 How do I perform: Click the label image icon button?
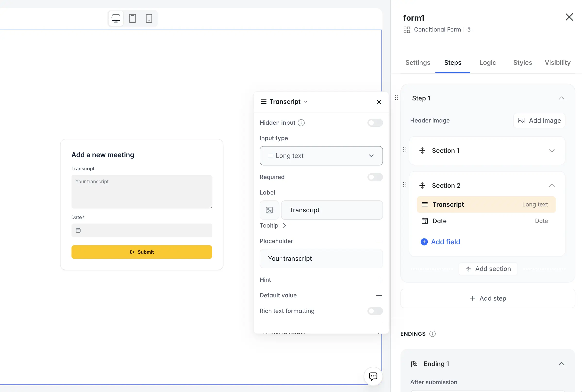click(269, 210)
